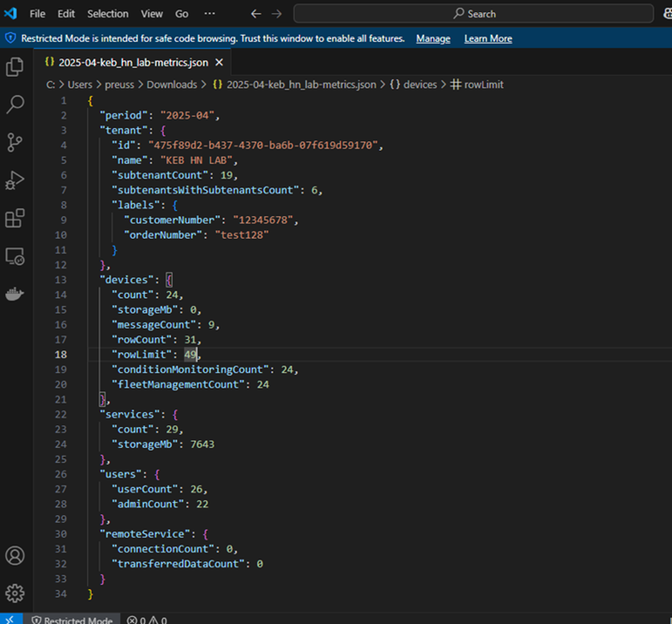Expand the hidden menus ellipsis
Image resolution: width=672 pixels, height=624 pixels.
(x=210, y=14)
